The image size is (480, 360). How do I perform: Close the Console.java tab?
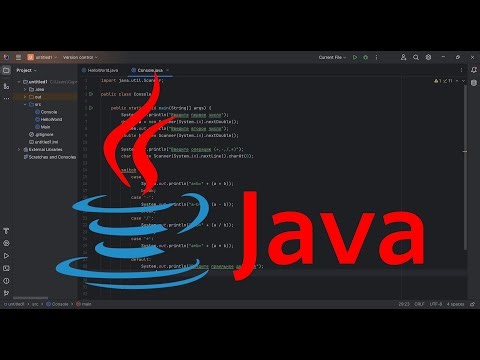[168, 70]
